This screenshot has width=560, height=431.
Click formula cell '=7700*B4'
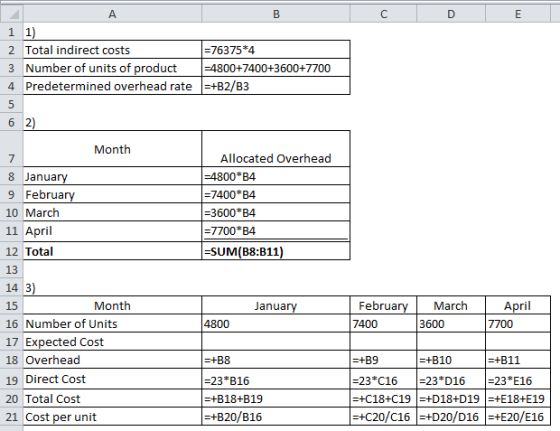276,231
